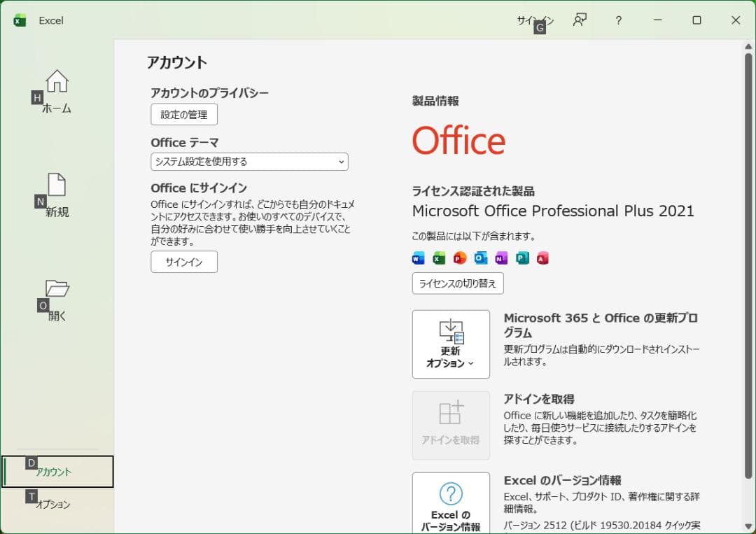
Task: Click the Excel icon under included products
Action: coord(438,258)
